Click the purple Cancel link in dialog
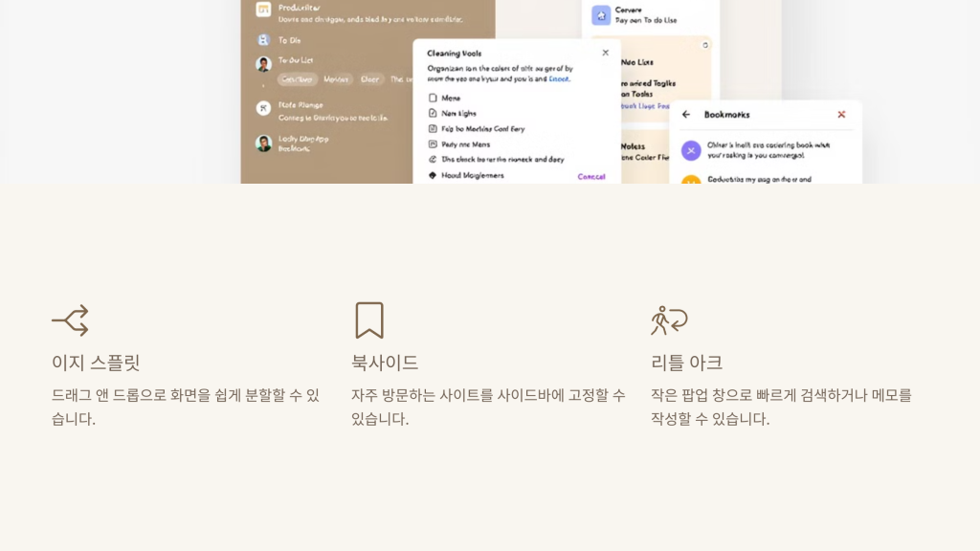The image size is (980, 551). (591, 177)
